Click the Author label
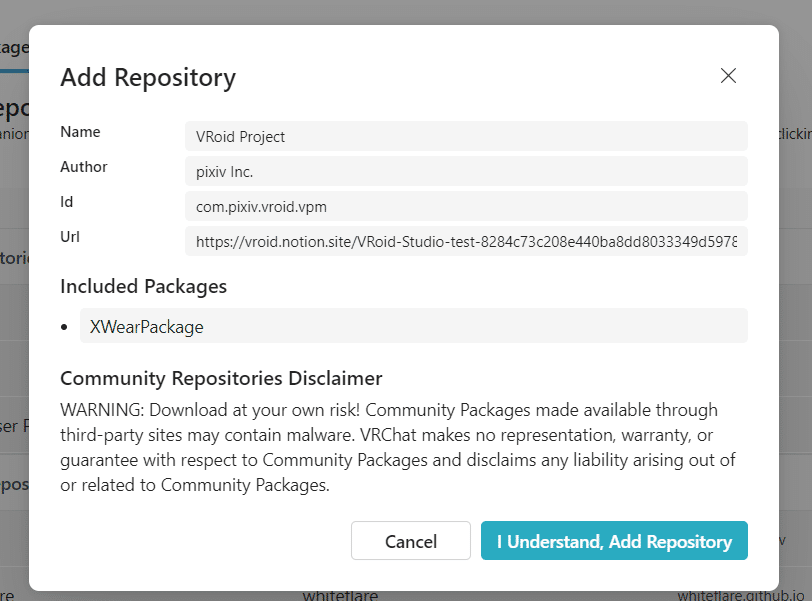This screenshot has height=601, width=812. tap(84, 167)
